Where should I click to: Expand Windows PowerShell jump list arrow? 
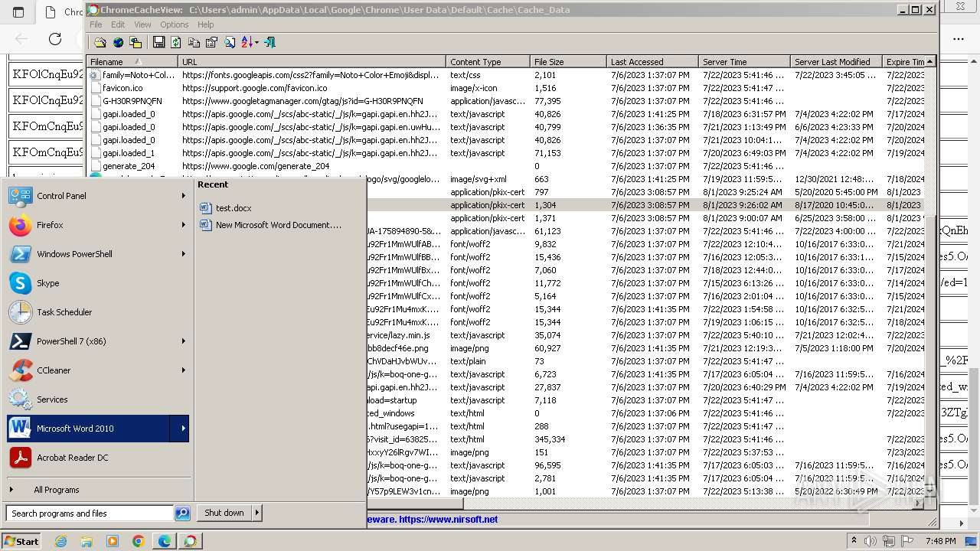[x=183, y=254]
